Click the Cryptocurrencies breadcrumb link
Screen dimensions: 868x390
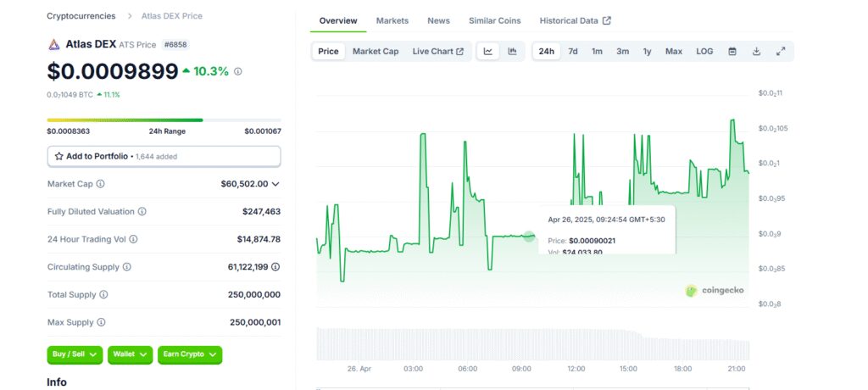click(81, 16)
